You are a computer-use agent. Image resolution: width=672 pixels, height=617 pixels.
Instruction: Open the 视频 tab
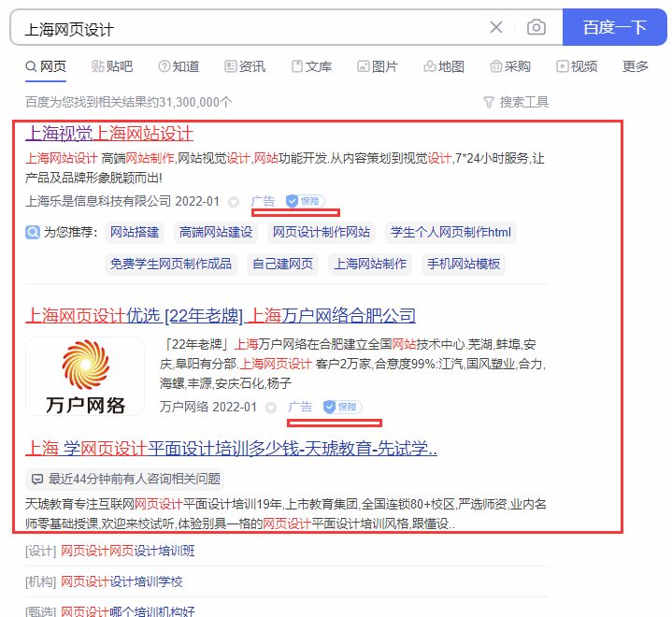point(577,66)
